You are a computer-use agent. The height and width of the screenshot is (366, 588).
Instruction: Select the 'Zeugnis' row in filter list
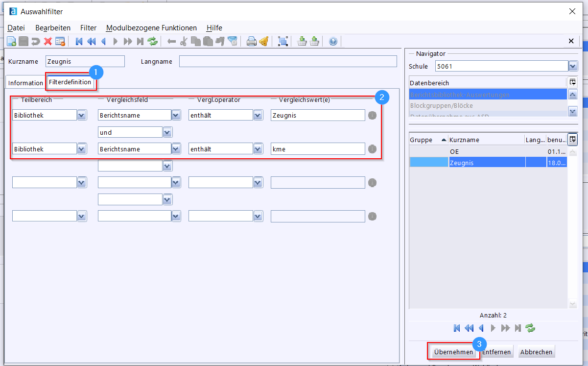(x=488, y=163)
